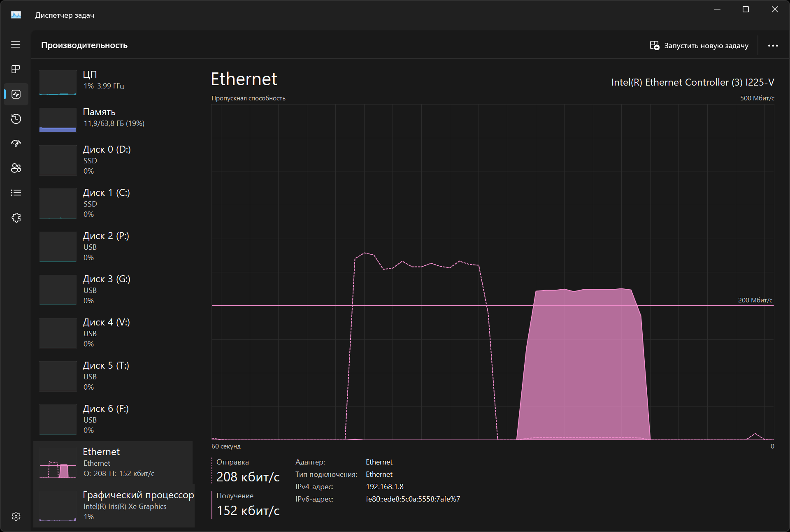Image resolution: width=790 pixels, height=532 pixels.
Task: Go to the Startup apps page icon
Action: (x=16, y=143)
